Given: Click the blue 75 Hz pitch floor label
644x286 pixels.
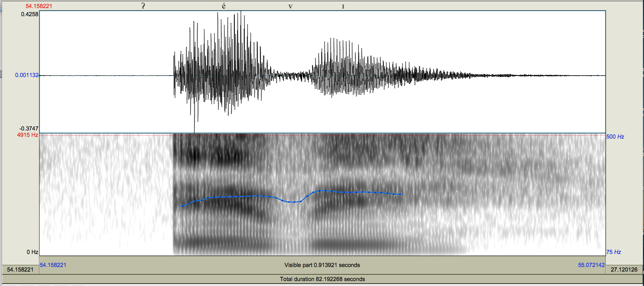Looking at the screenshot, I should tap(613, 252).
